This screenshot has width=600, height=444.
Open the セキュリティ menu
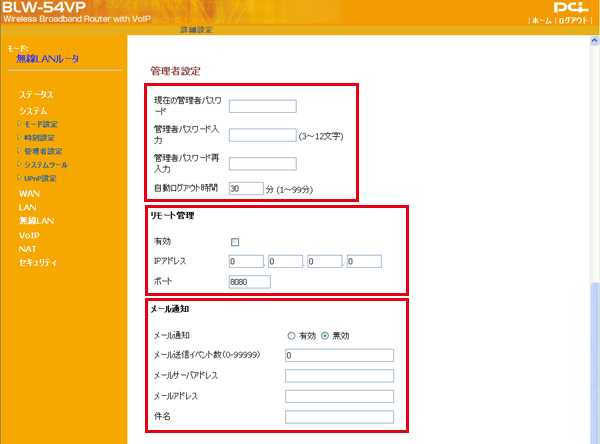38,263
